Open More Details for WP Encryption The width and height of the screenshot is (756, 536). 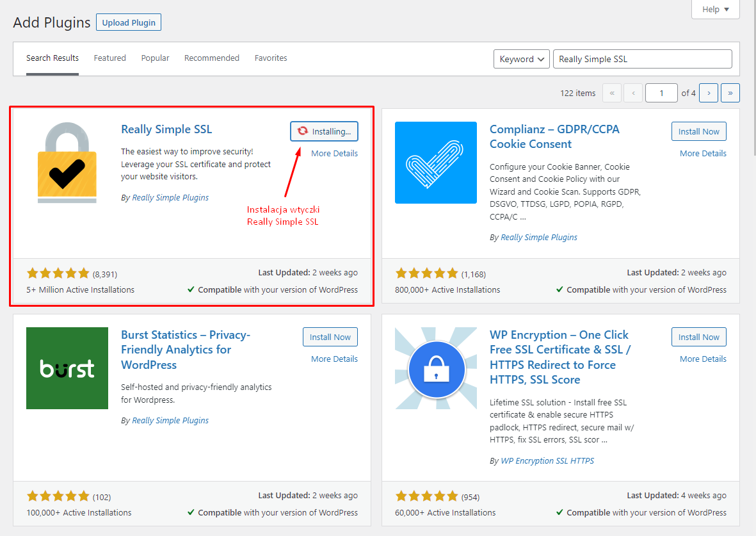tap(703, 359)
